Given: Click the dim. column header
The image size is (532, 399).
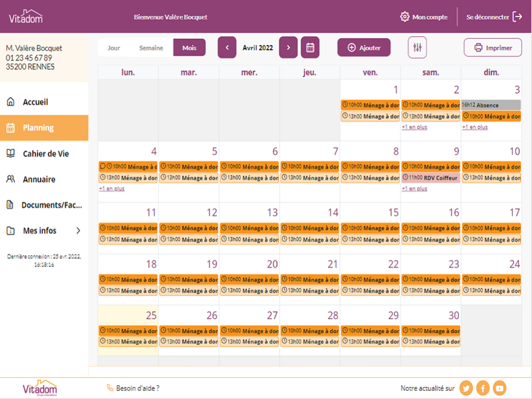Looking at the screenshot, I should coord(491,72).
